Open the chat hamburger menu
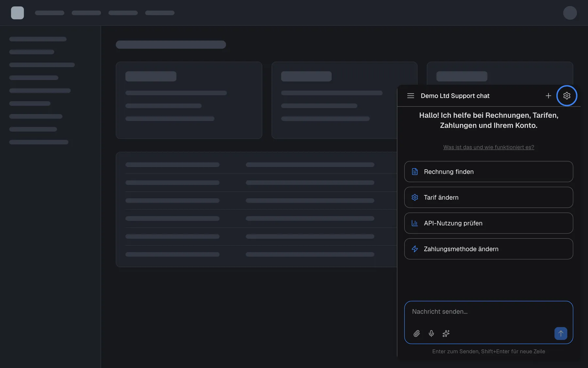This screenshot has height=368, width=588. (411, 96)
